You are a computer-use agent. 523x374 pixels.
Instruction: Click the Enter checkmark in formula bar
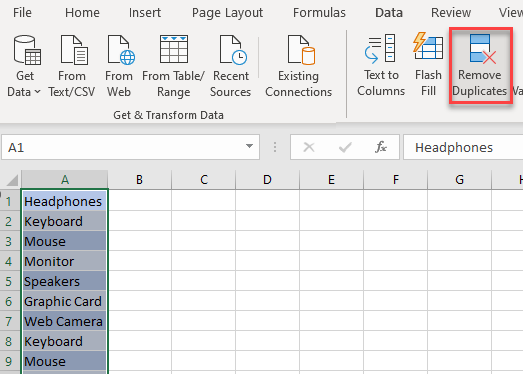[345, 147]
